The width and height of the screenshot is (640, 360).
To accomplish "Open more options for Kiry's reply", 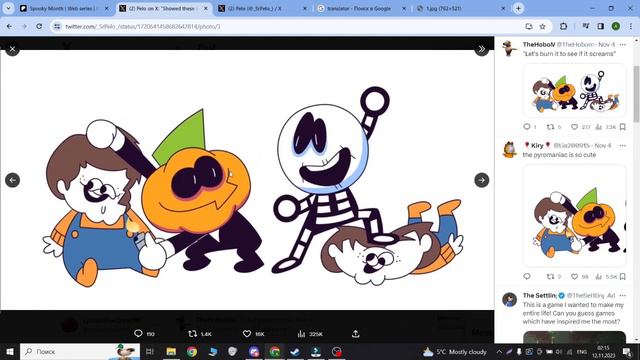I will click(622, 145).
